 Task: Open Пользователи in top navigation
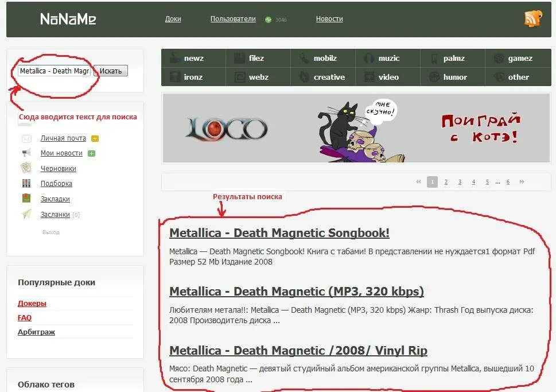(233, 19)
